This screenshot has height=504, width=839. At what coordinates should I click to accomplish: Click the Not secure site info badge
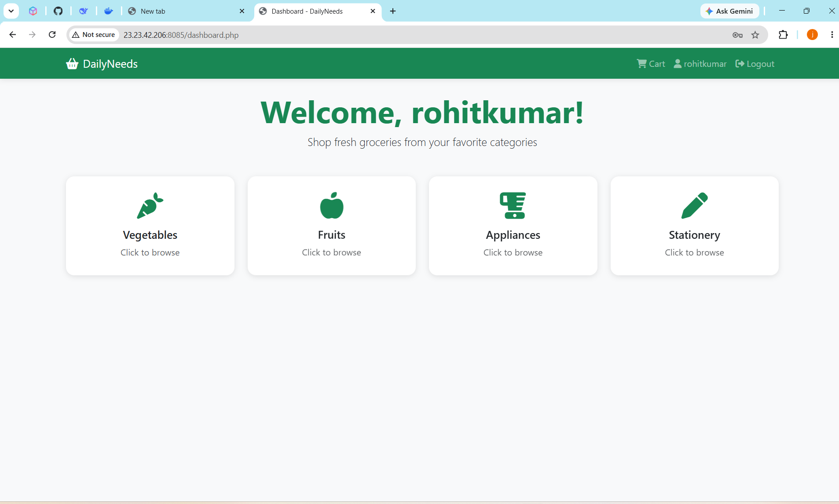[94, 35]
